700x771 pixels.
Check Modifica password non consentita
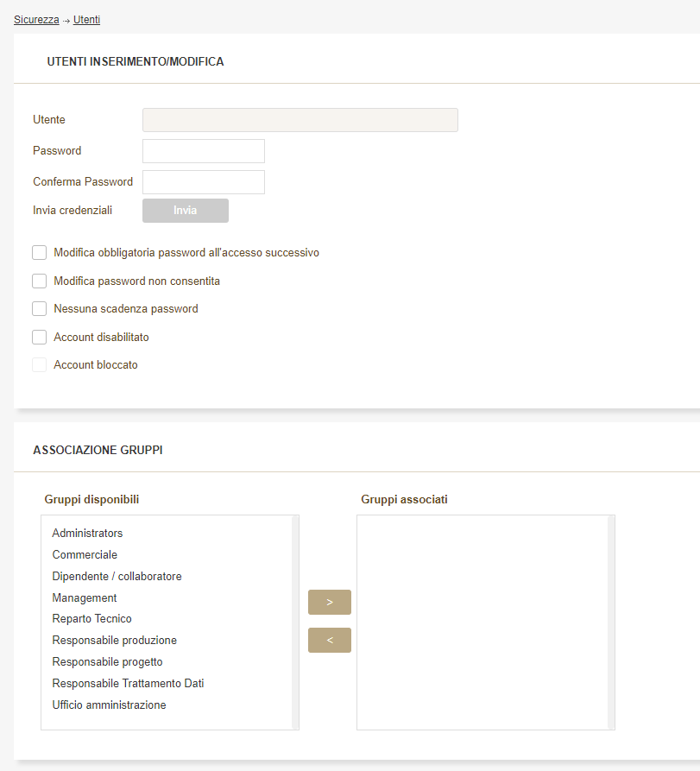(40, 281)
